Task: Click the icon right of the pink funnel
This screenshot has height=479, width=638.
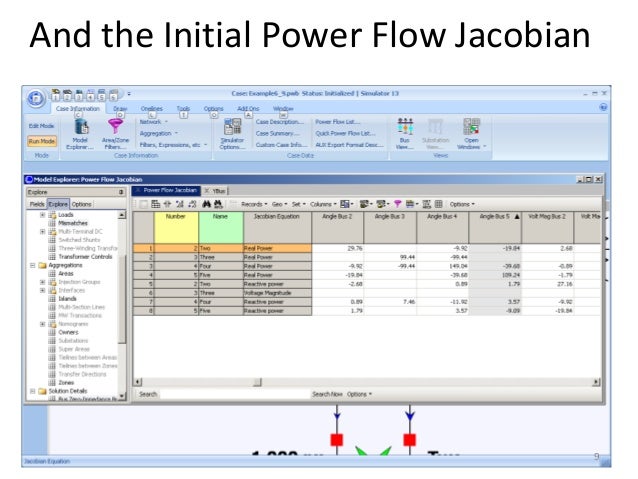Action: (x=411, y=204)
